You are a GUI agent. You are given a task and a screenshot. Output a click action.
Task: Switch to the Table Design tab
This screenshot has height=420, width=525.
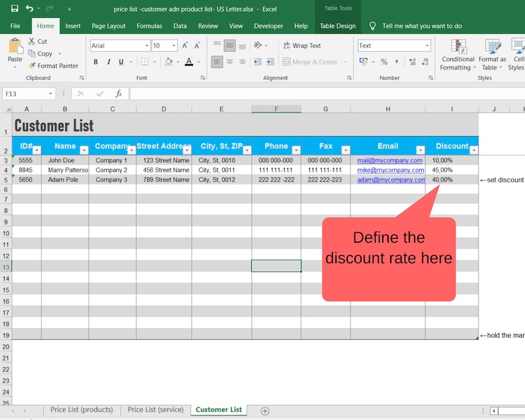[x=337, y=26]
